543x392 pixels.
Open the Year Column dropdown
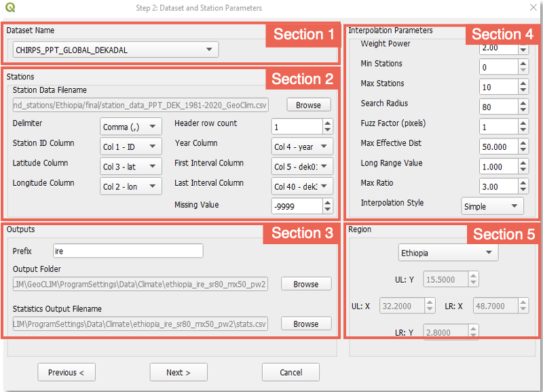click(303, 146)
